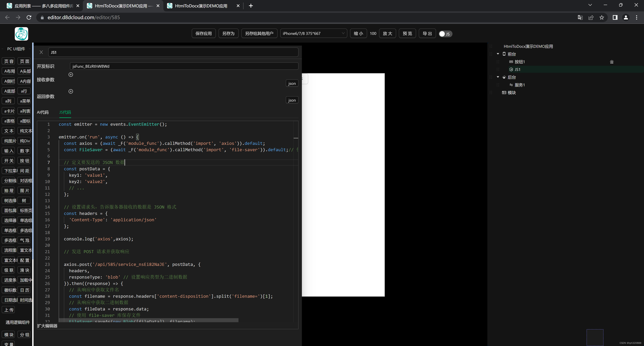This screenshot has height=346, width=644.
Task: Click the 模块 module icon in the right panel
Action: click(504, 92)
